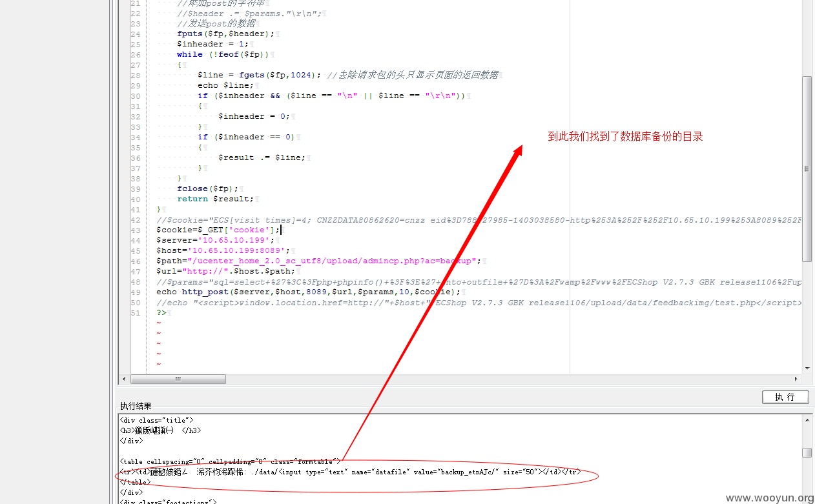
Task: Click the "echo http_post($server,..." line
Action: pyautogui.click(x=309, y=292)
